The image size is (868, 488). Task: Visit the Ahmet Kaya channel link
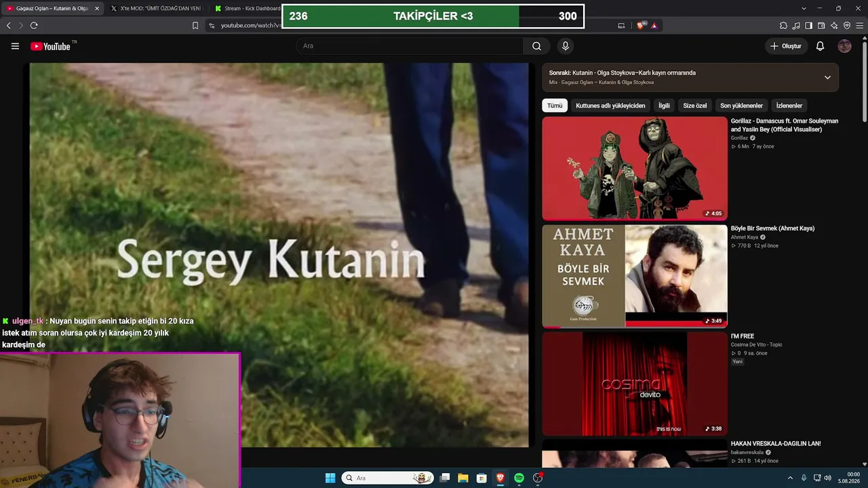[x=745, y=237]
